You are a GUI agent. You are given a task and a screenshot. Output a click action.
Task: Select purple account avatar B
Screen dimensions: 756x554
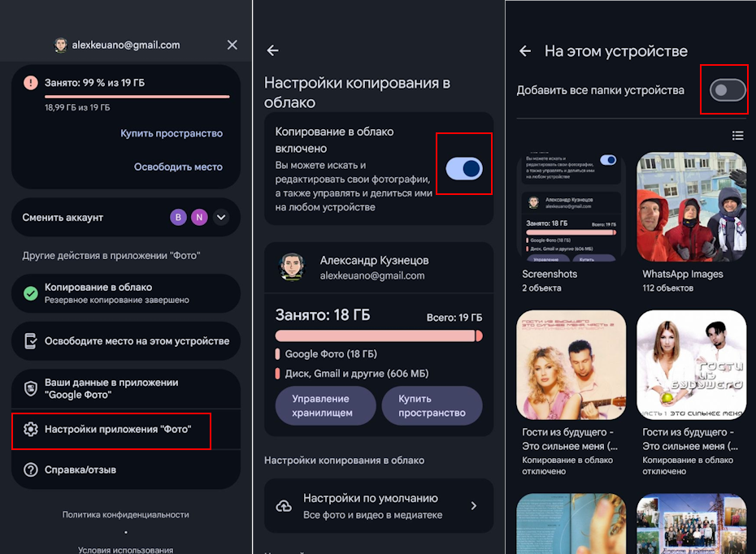click(178, 217)
